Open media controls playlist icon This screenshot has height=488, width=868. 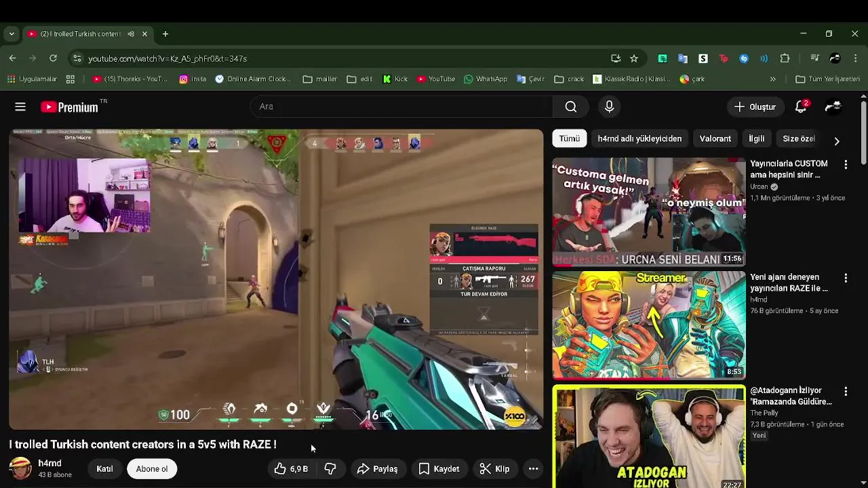[815, 58]
